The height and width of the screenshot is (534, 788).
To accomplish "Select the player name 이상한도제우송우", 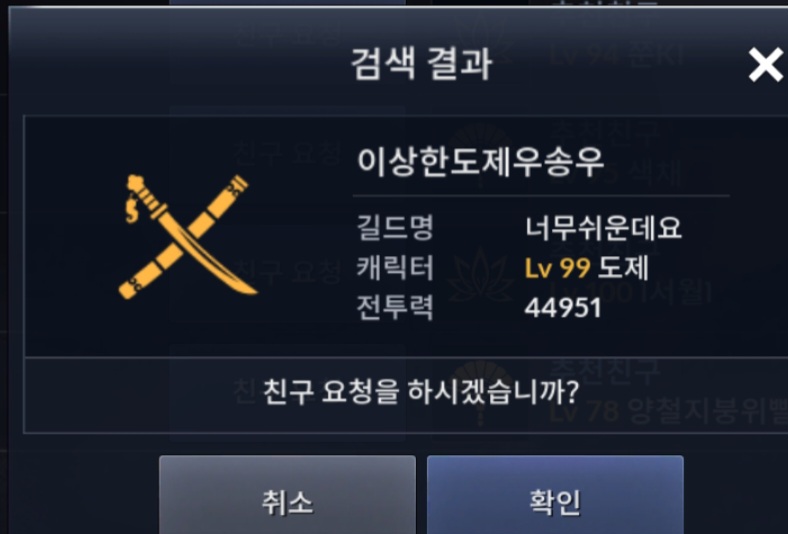I will [x=480, y=162].
